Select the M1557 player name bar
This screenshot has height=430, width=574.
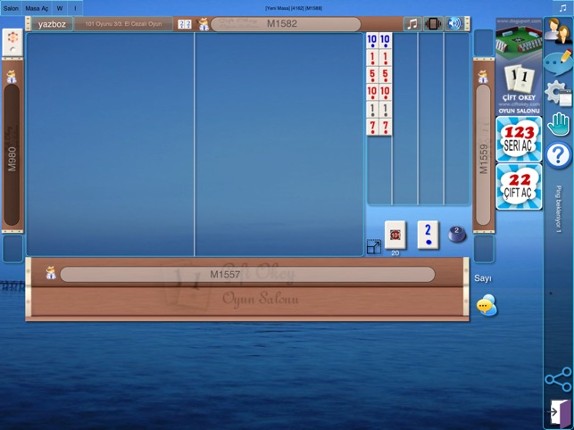click(x=247, y=274)
